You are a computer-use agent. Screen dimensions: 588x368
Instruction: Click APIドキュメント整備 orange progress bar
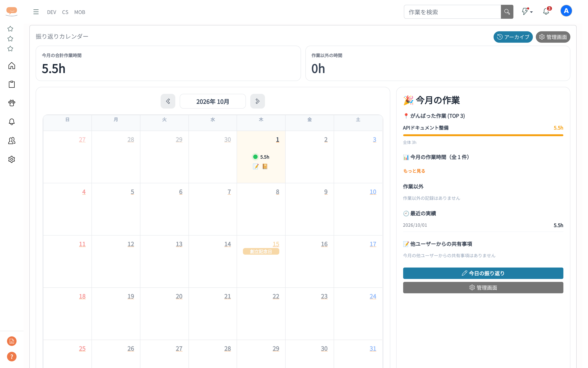483,135
